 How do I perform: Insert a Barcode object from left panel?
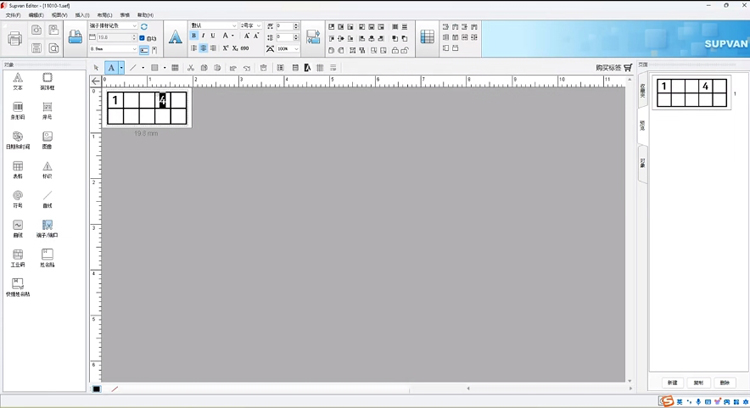(x=17, y=109)
